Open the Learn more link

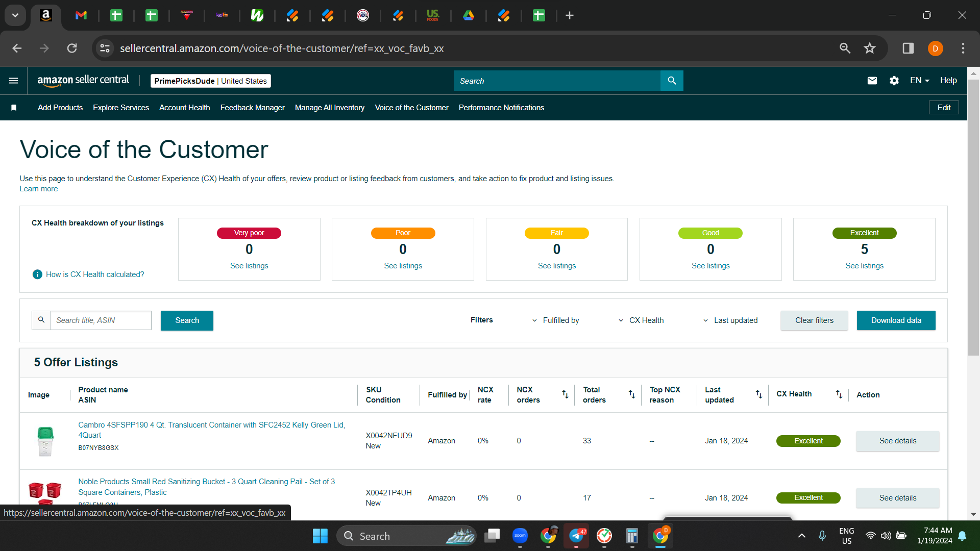click(39, 189)
